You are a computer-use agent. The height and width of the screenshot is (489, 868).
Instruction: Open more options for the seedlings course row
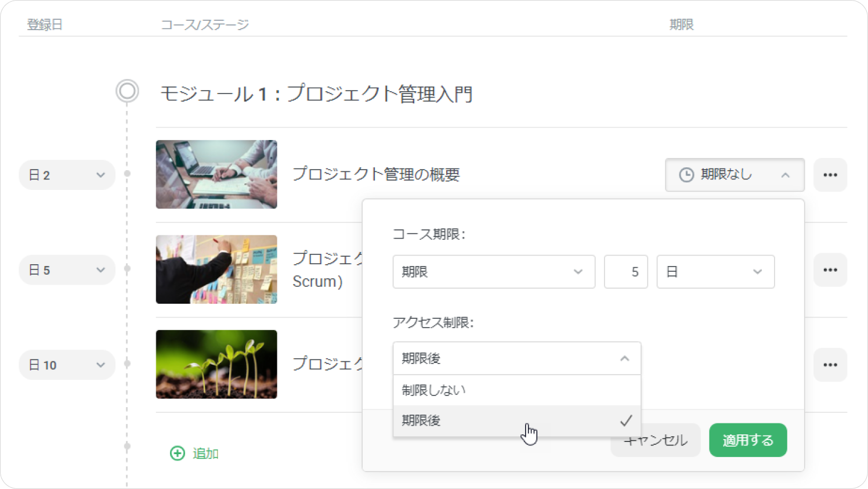[830, 365]
